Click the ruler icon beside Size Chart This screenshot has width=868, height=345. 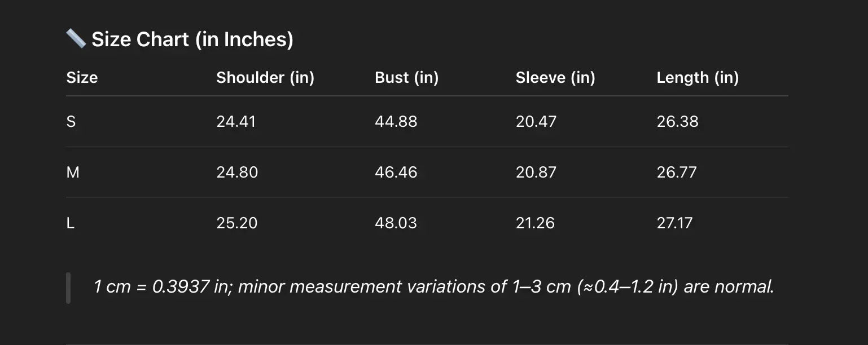[x=76, y=39]
